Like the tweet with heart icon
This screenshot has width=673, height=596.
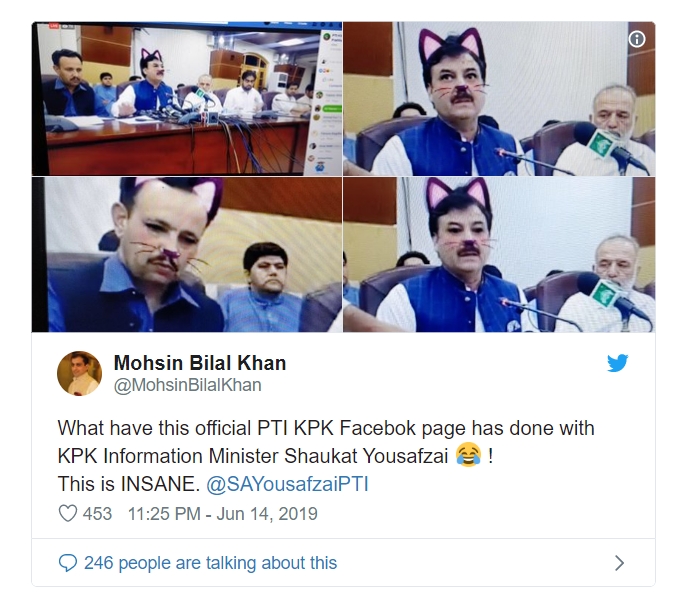[67, 514]
